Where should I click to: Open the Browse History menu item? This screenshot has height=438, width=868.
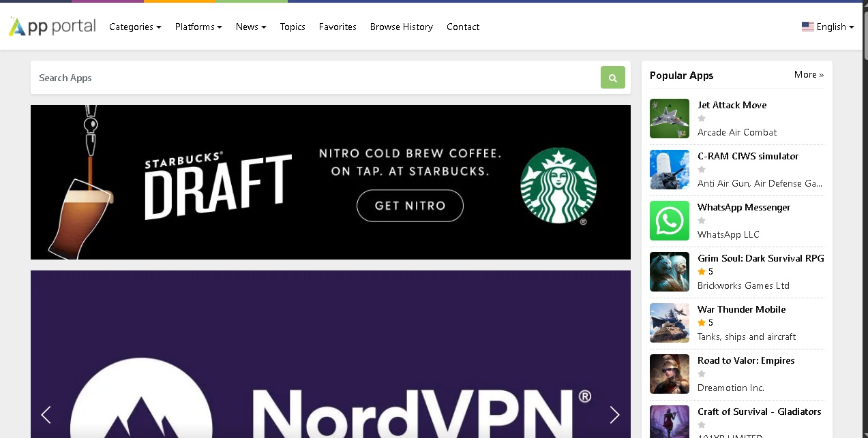(402, 27)
